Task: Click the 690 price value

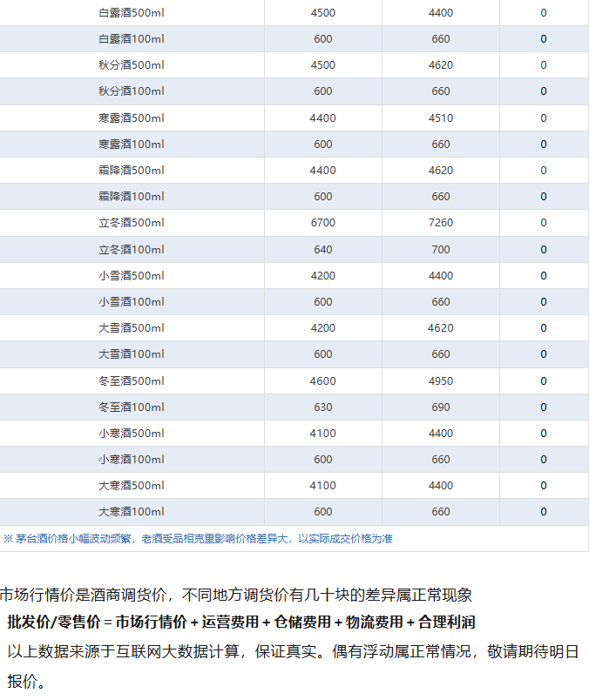Action: click(441, 407)
